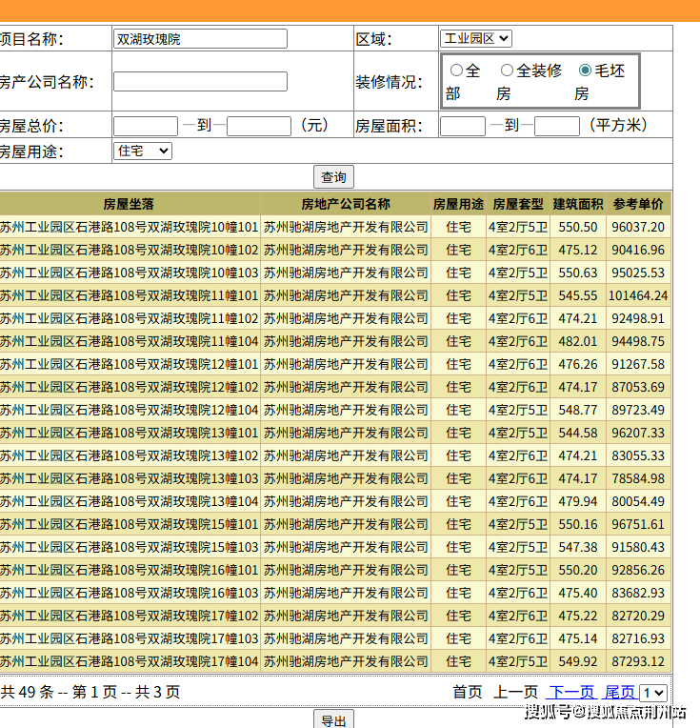The width and height of the screenshot is (700, 728).
Task: Open the 房屋用途 dropdown showing 住宅
Action: tap(142, 151)
